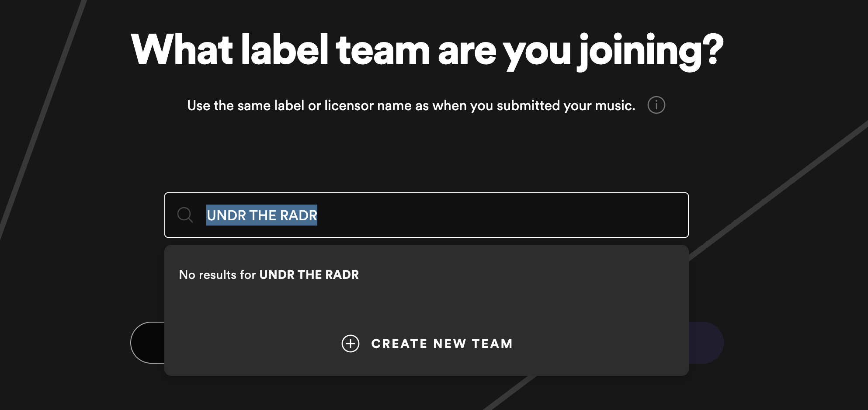Click the heading What label team are you joining

pos(426,50)
